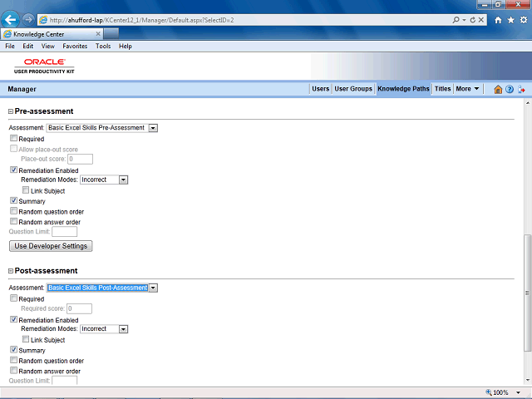
Task: Uncheck Remediation Enabled in Post-assessment
Action: 13,319
